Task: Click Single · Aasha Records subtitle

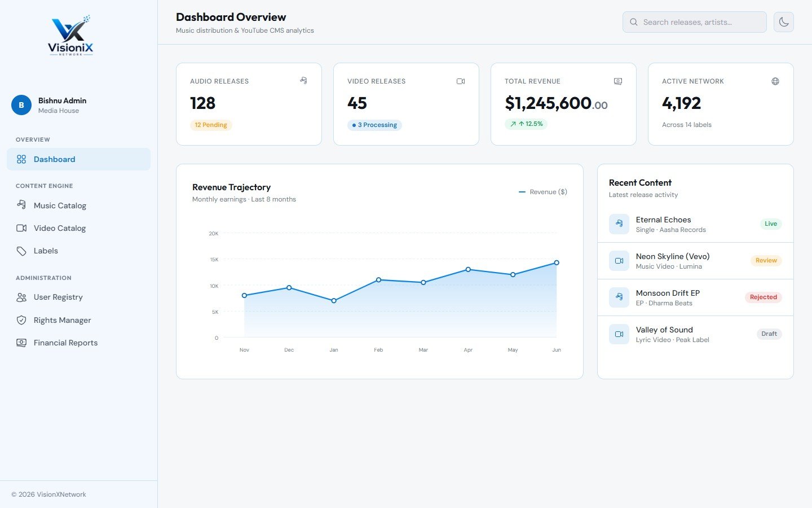Action: coord(670,230)
